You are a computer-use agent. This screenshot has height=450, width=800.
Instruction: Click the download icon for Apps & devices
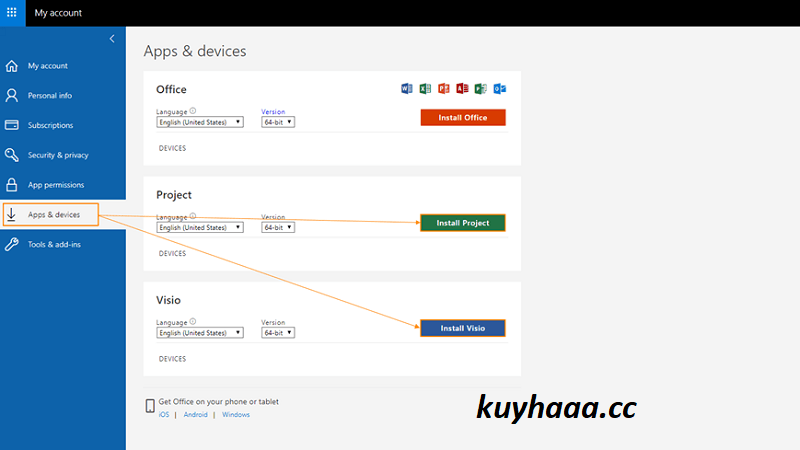(12, 215)
